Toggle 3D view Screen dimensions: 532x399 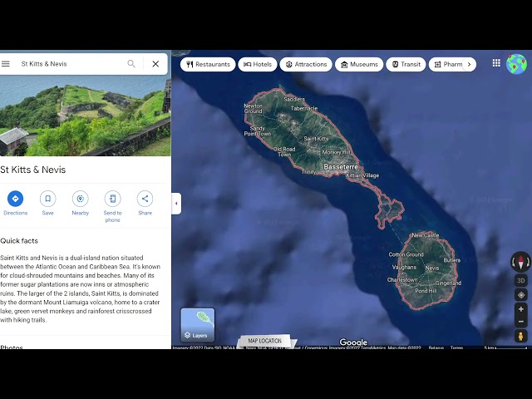coord(521,281)
